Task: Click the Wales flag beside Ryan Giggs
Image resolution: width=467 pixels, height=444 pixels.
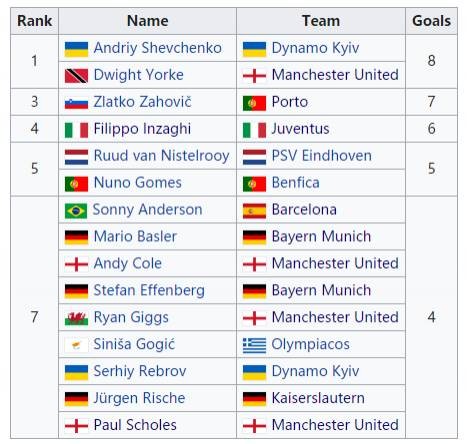Action: (x=76, y=318)
